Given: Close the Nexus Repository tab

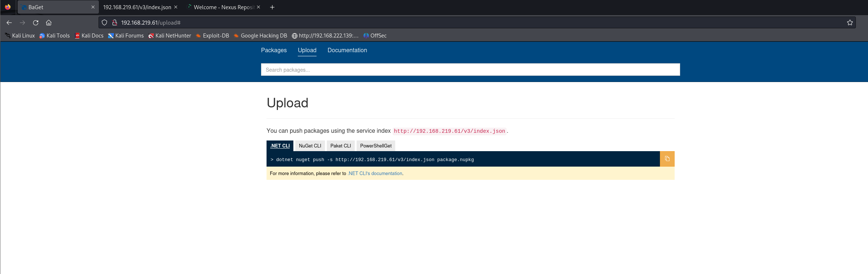Looking at the screenshot, I should pyautogui.click(x=258, y=7).
